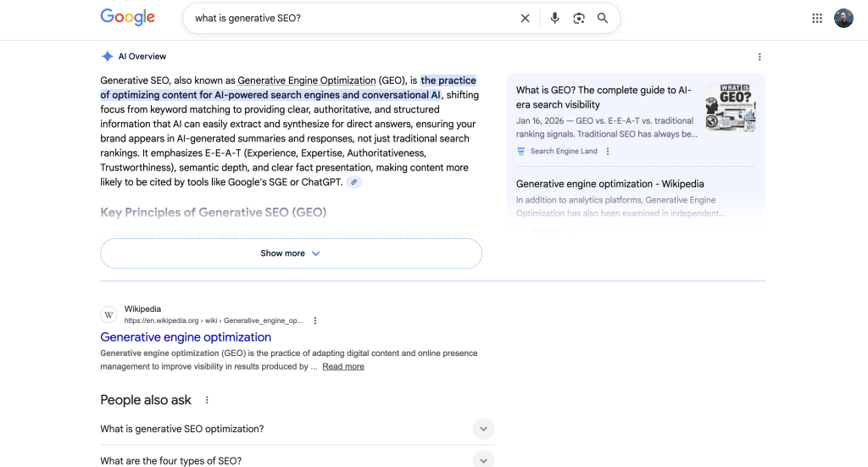The height and width of the screenshot is (467, 868).
Task: Open People also ask options dots
Action: (207, 400)
